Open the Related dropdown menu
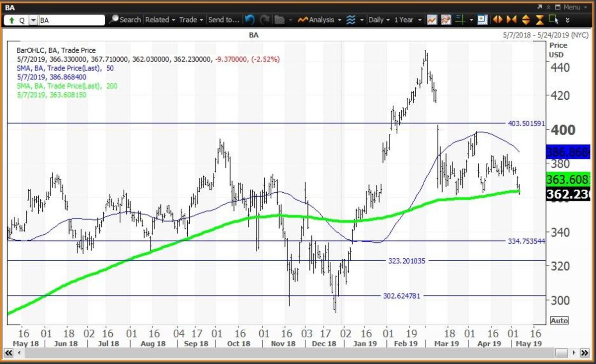The height and width of the screenshot is (364, 596). click(x=160, y=20)
